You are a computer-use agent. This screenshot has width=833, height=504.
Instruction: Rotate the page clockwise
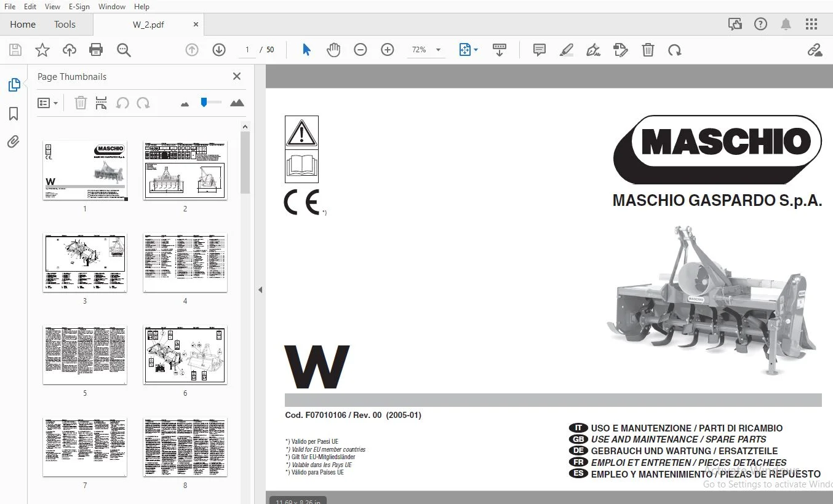(x=675, y=50)
